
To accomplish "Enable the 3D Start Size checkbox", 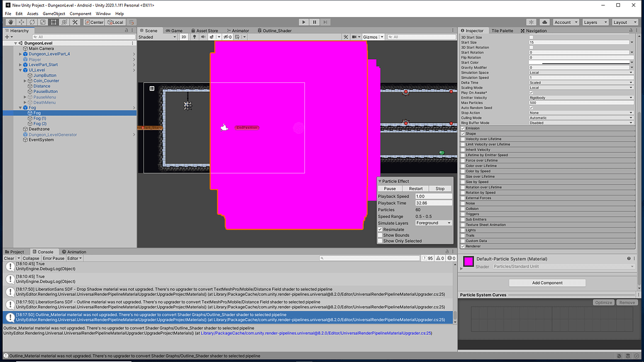I will click(531, 37).
